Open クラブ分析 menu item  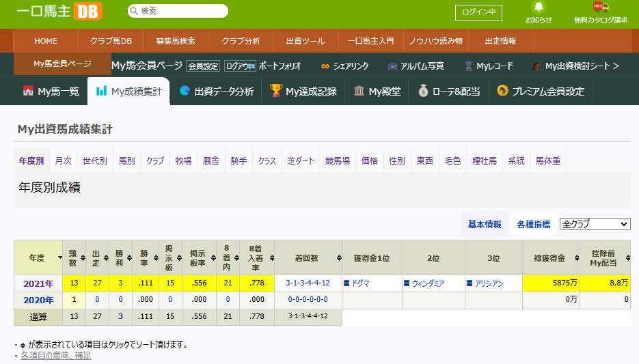click(x=241, y=41)
